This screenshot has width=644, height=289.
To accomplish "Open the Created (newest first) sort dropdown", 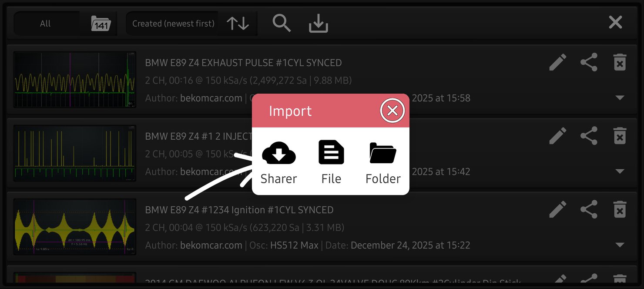I will click(x=173, y=24).
